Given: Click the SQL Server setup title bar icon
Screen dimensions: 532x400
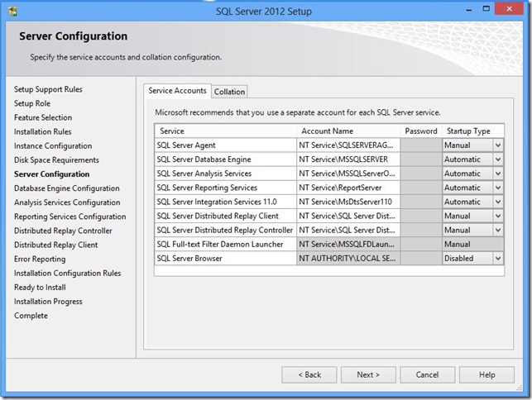Looking at the screenshot, I should pyautogui.click(x=13, y=12).
